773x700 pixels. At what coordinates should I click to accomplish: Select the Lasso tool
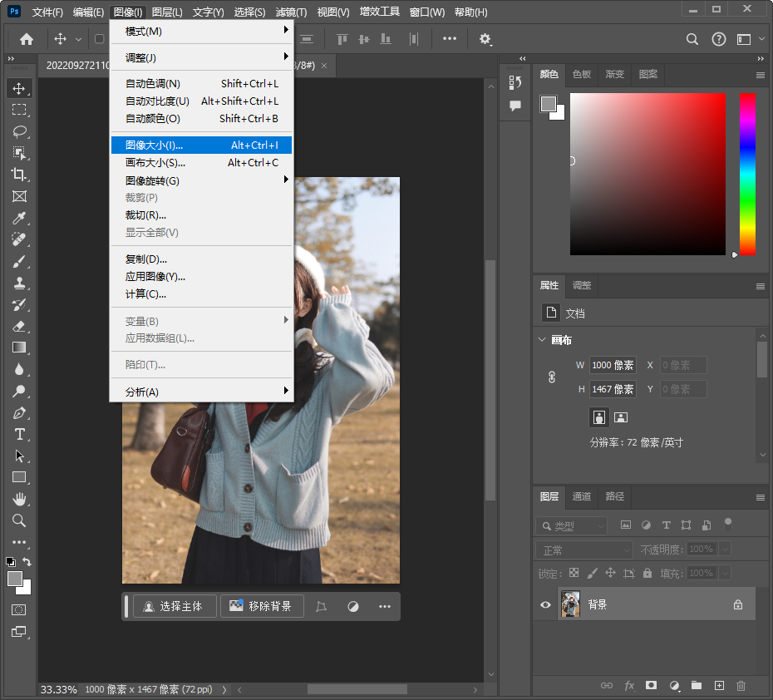click(x=19, y=131)
